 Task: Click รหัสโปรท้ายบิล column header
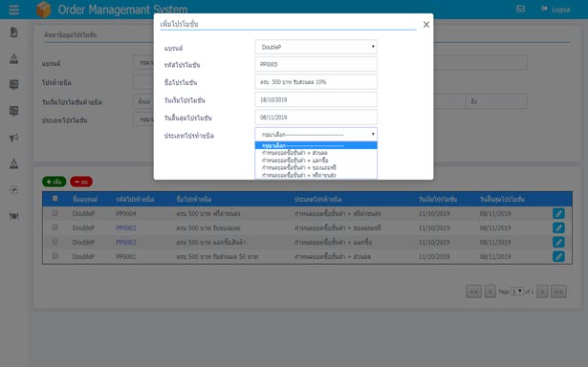pyautogui.click(x=135, y=200)
